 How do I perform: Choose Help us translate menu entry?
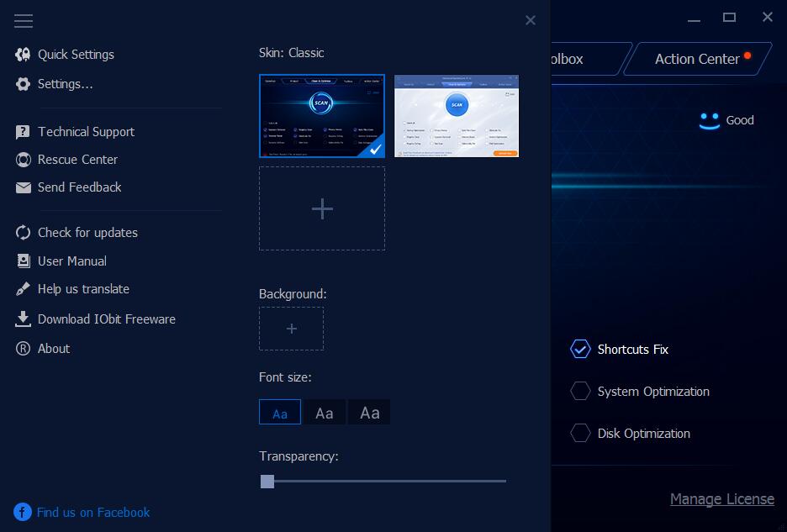point(83,288)
